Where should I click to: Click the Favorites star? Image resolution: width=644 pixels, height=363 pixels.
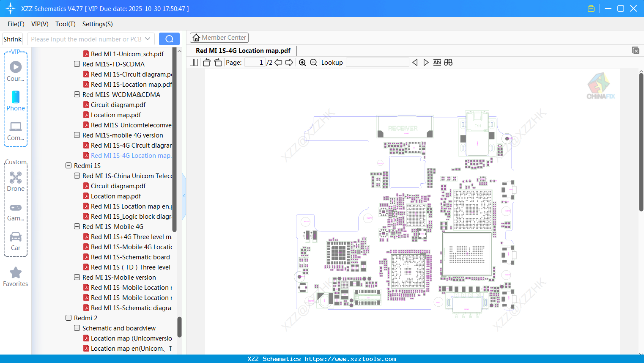[x=15, y=276]
